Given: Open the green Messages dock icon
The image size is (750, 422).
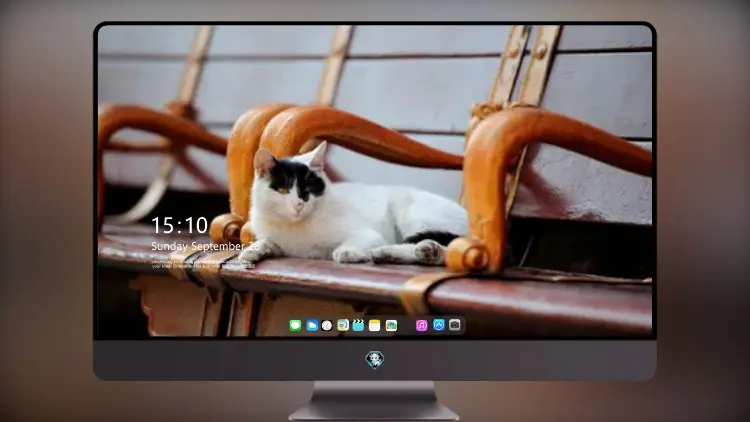Looking at the screenshot, I should (295, 325).
